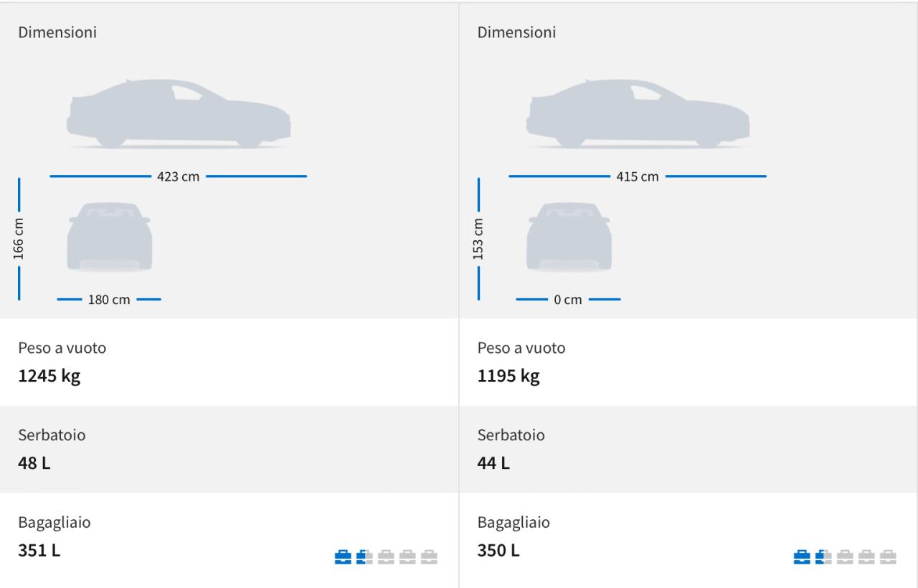Select the 48 L Serbatoio value
Image resolution: width=918 pixels, height=588 pixels.
34,463
